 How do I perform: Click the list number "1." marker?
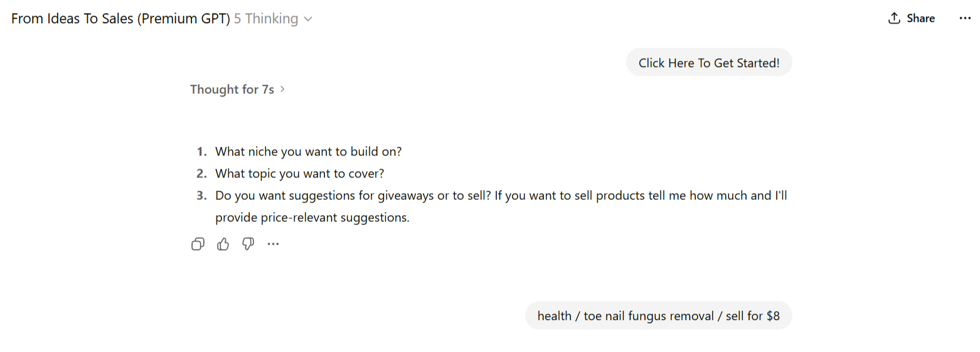[x=201, y=151]
